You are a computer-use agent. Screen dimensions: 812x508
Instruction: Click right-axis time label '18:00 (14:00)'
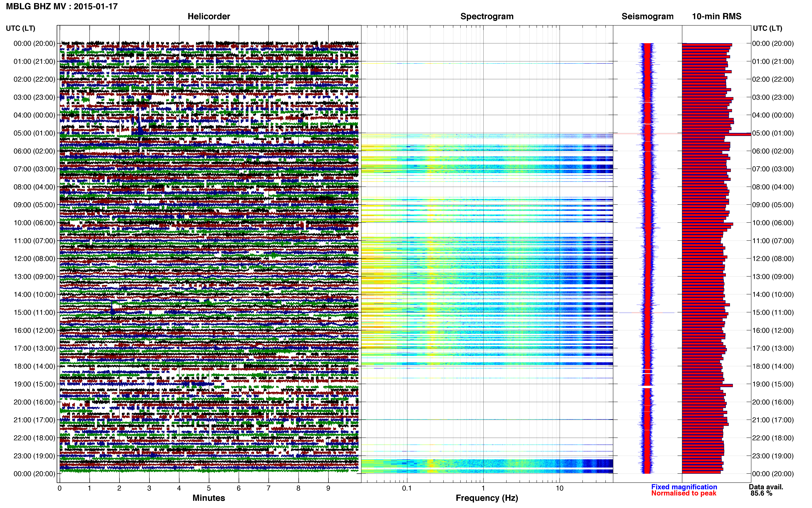[x=773, y=366]
